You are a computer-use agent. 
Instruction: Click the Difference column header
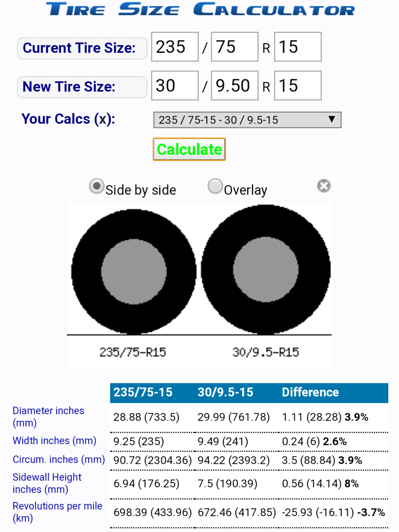[x=310, y=392]
